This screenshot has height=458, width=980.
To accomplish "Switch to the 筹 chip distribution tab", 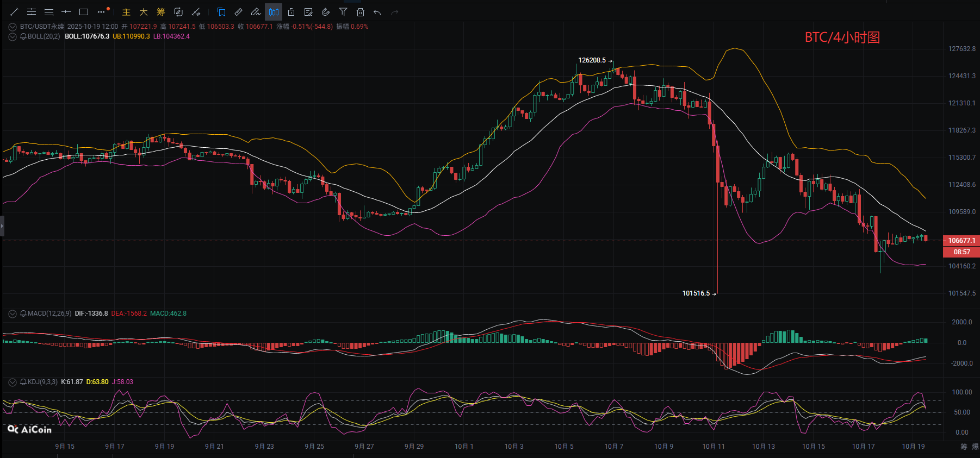I will pos(161,12).
